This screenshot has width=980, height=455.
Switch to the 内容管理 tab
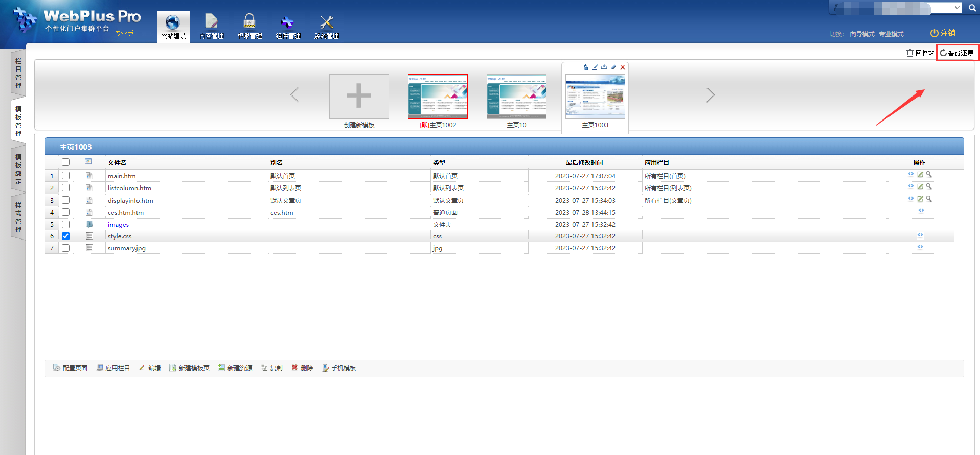211,27
